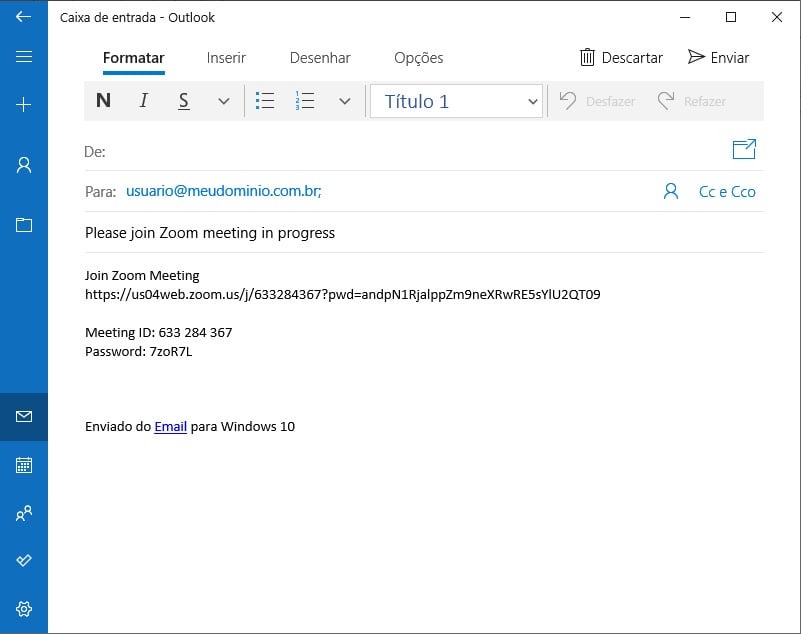Open People contacts icon in sidebar
The image size is (801, 634).
(x=23, y=513)
